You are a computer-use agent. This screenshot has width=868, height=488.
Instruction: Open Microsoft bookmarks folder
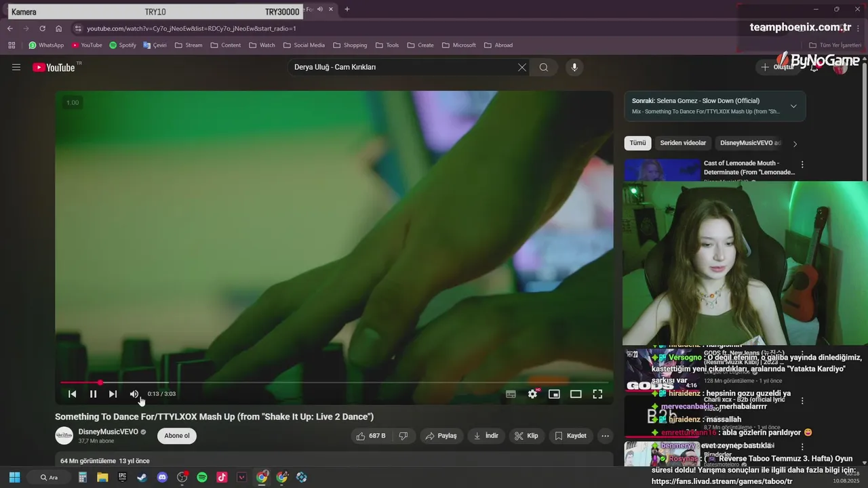(459, 45)
